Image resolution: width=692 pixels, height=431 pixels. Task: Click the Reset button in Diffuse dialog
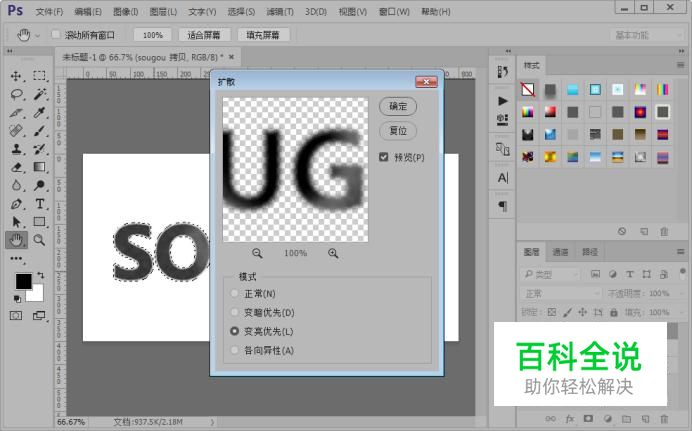(398, 131)
